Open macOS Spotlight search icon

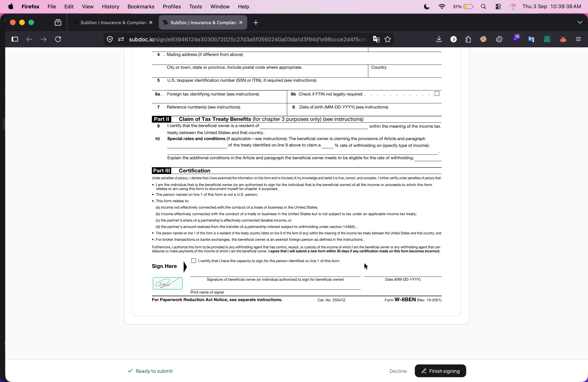(x=483, y=7)
